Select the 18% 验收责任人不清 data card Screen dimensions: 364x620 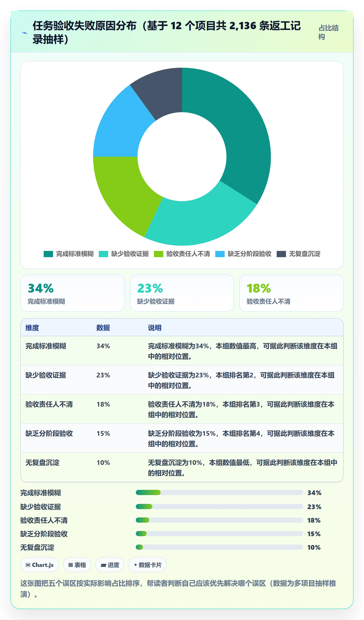tap(291, 293)
